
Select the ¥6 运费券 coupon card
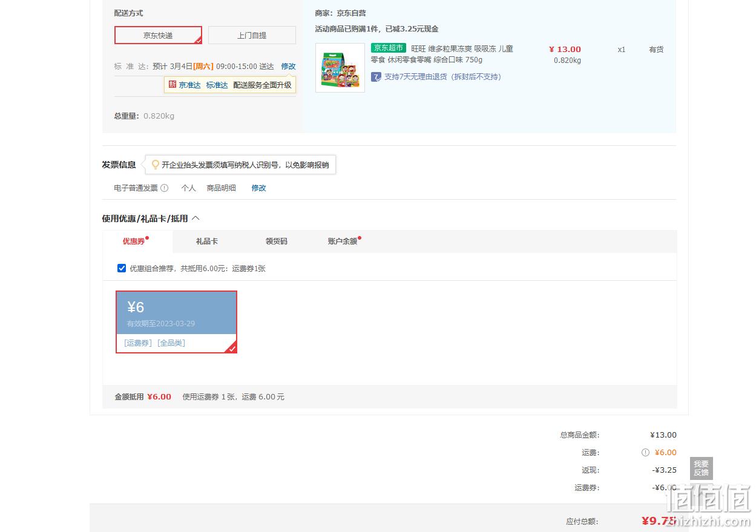coord(176,322)
